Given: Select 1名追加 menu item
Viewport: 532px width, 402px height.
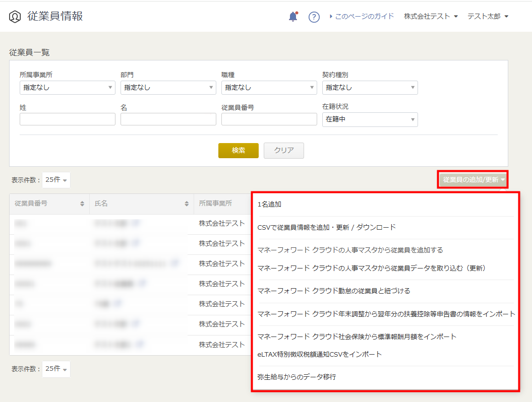Looking at the screenshot, I should tap(269, 204).
